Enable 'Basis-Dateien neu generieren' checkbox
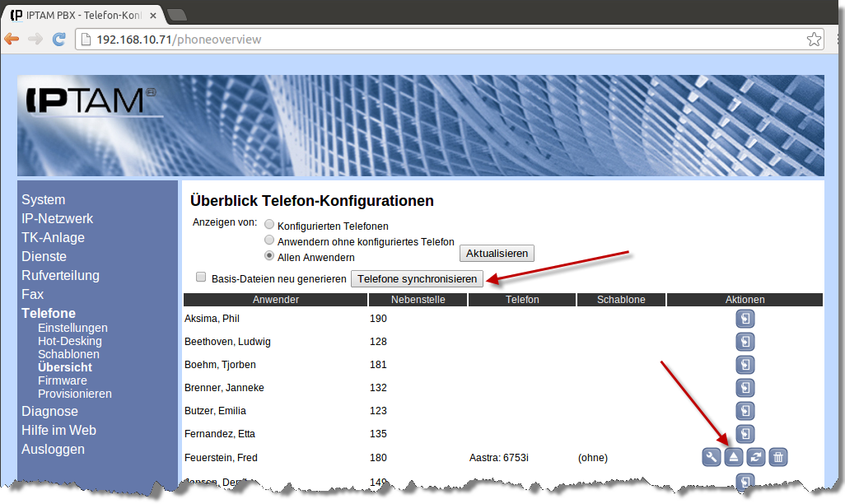 pyautogui.click(x=201, y=278)
